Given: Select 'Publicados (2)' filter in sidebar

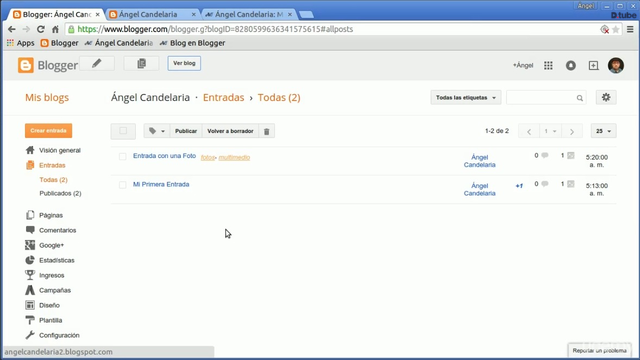Looking at the screenshot, I should [60, 193].
